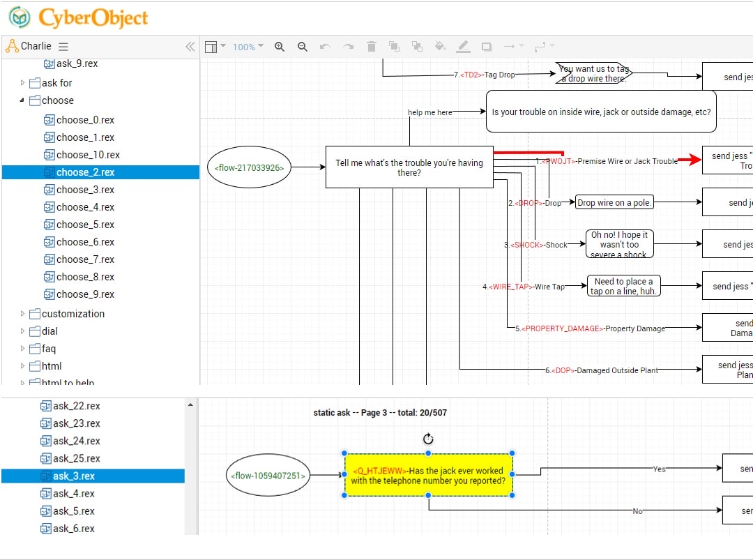This screenshot has width=753, height=560.
Task: Open the hamburger menu beside Charlie
Action: click(x=63, y=47)
